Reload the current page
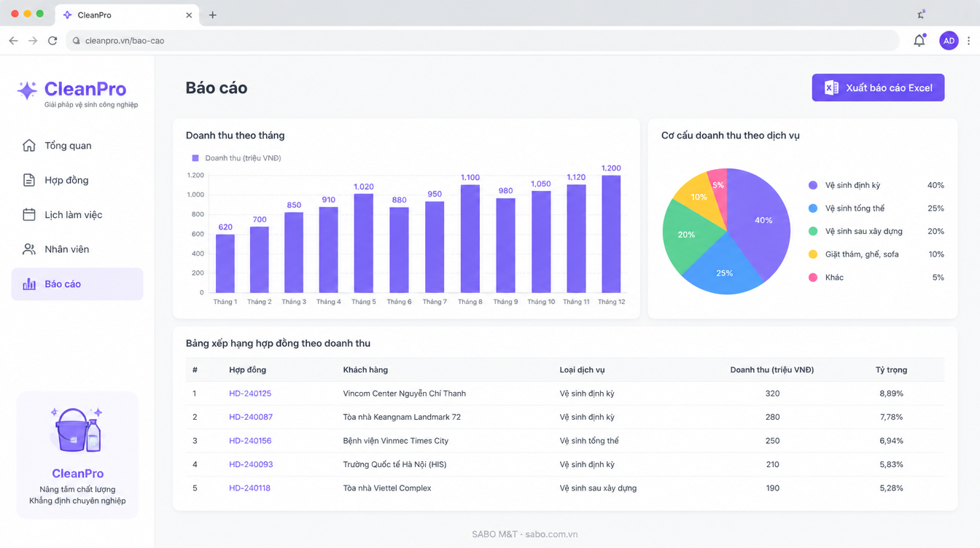 pyautogui.click(x=52, y=41)
